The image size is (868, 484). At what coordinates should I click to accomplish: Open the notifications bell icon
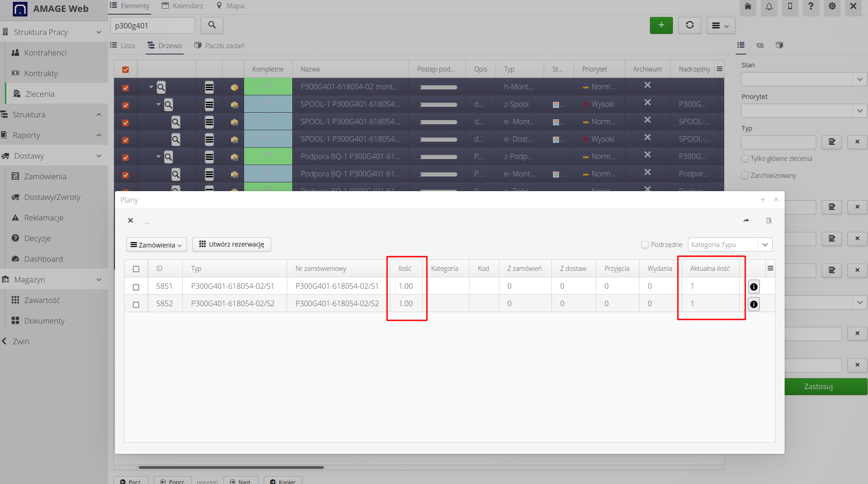pyautogui.click(x=769, y=6)
